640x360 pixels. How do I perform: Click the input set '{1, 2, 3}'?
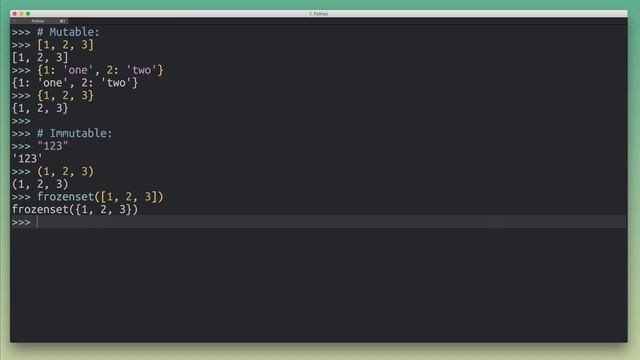click(x=65, y=95)
